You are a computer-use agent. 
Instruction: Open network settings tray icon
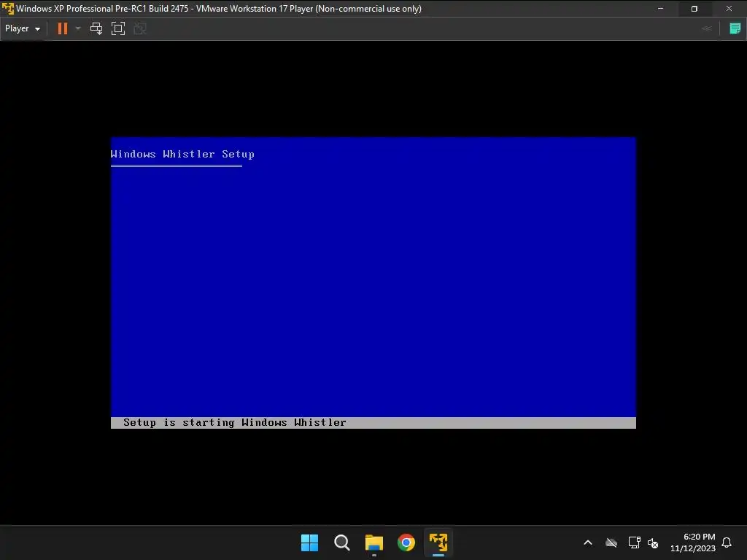[x=634, y=542]
